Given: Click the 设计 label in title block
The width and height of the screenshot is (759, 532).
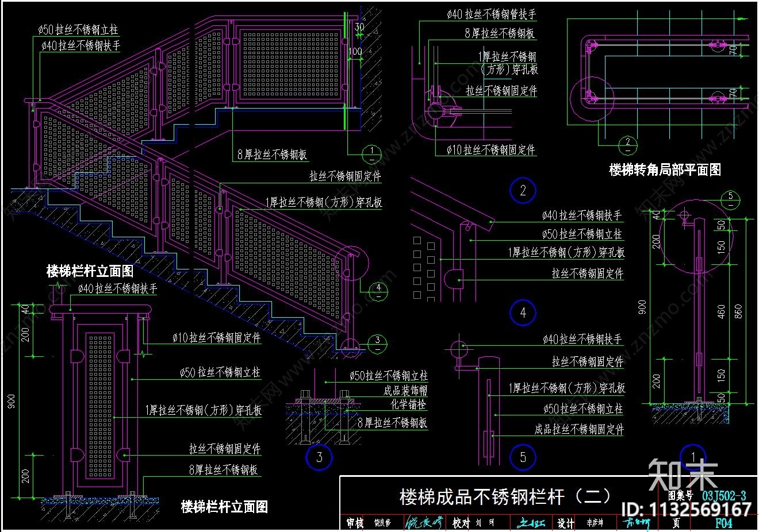Looking at the screenshot, I should (x=565, y=523).
